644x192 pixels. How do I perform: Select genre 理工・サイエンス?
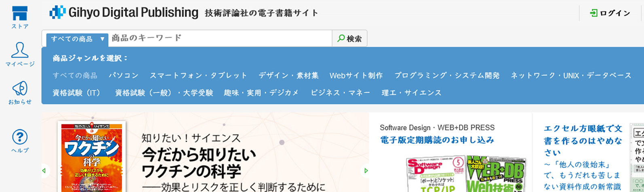411,93
